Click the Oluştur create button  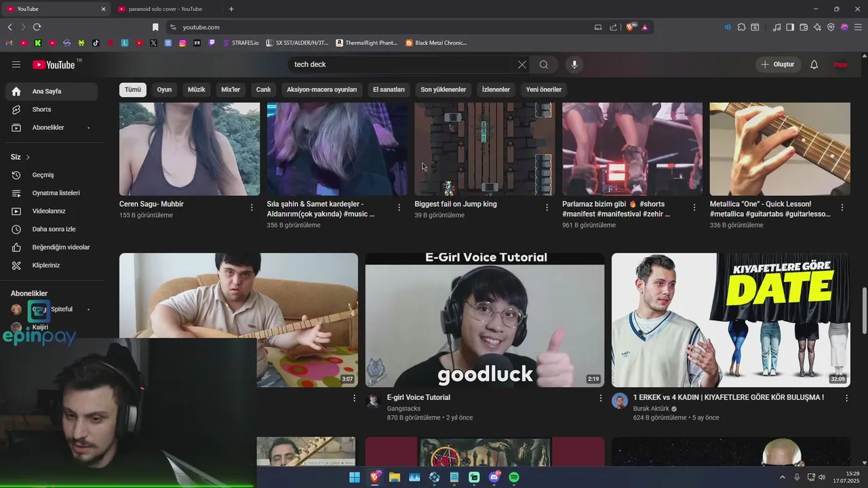(778, 64)
